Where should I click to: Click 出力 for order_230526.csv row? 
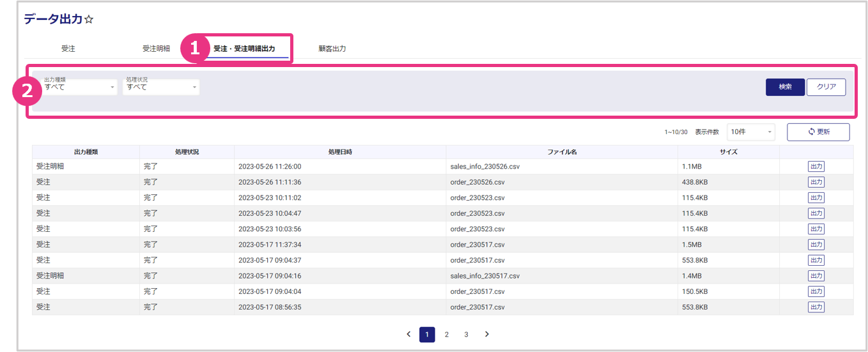[x=816, y=182]
